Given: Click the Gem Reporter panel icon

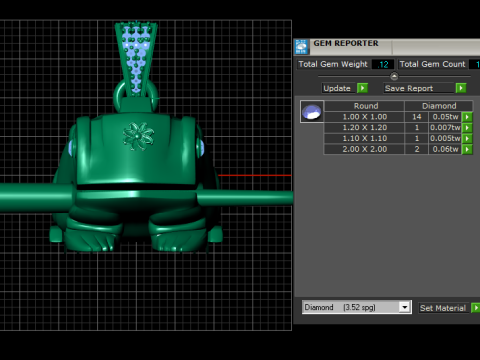Looking at the screenshot, I should (302, 47).
